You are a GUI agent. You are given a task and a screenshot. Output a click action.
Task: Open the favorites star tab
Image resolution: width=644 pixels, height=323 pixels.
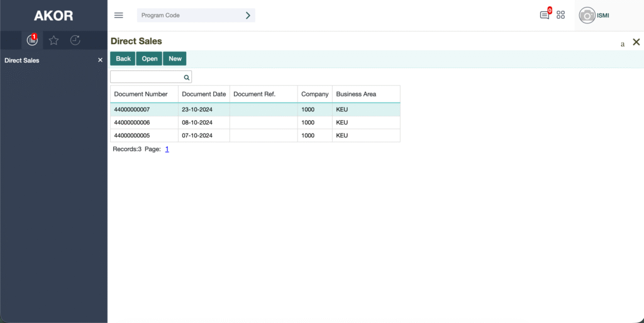(x=54, y=40)
